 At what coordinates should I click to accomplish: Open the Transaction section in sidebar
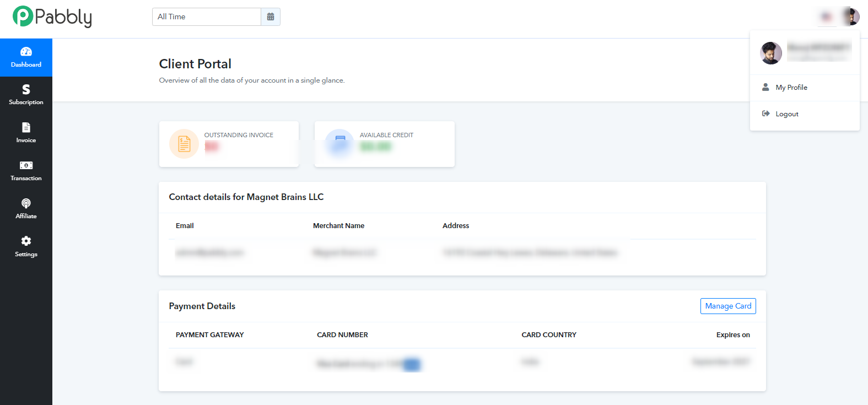[26, 171]
